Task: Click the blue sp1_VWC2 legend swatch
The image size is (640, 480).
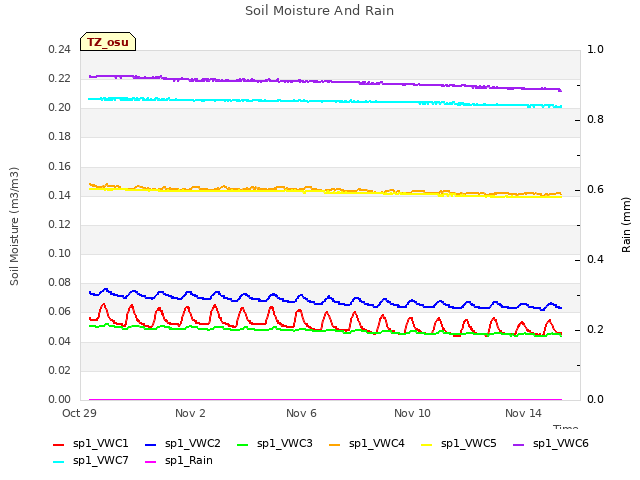Action: pos(151,444)
